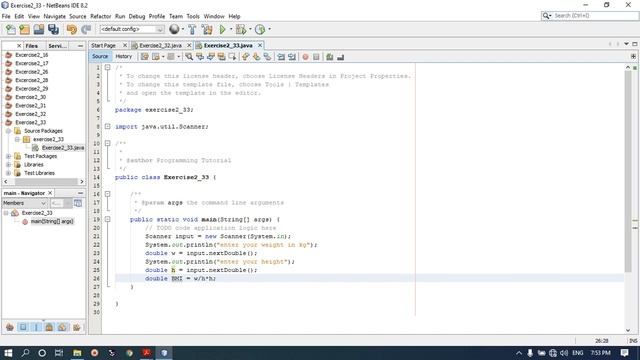Close the main - Navigator panel
The width and height of the screenshot is (640, 360).
tap(50, 193)
